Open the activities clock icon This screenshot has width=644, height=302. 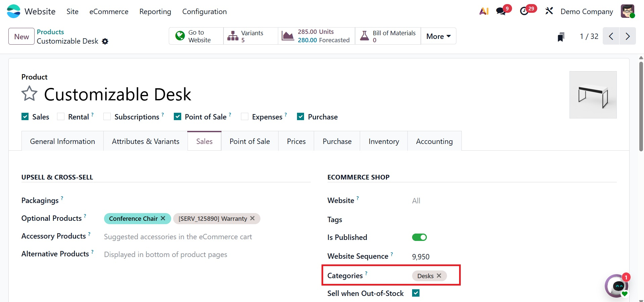(x=524, y=11)
